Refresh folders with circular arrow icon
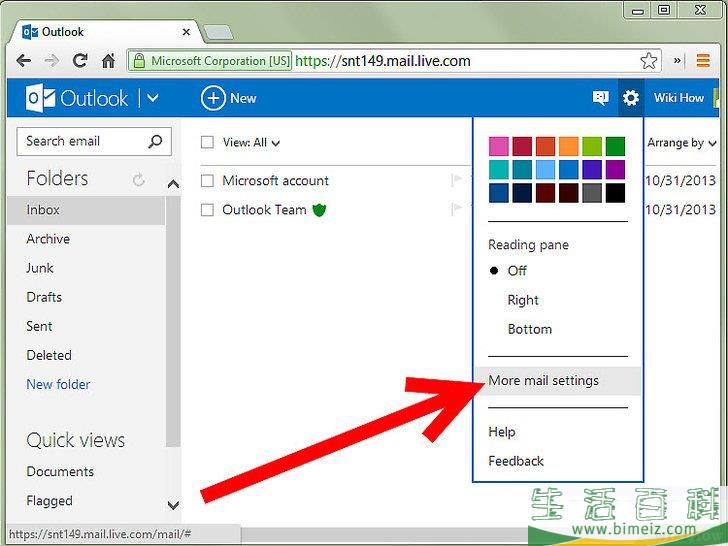Image resolution: width=728 pixels, height=546 pixels. pos(139,179)
